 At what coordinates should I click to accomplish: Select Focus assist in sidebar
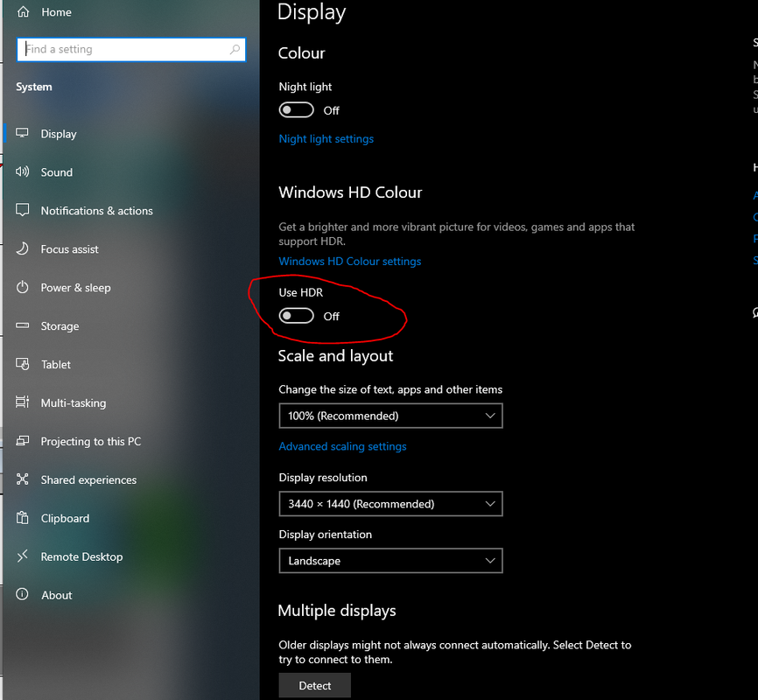tap(70, 249)
